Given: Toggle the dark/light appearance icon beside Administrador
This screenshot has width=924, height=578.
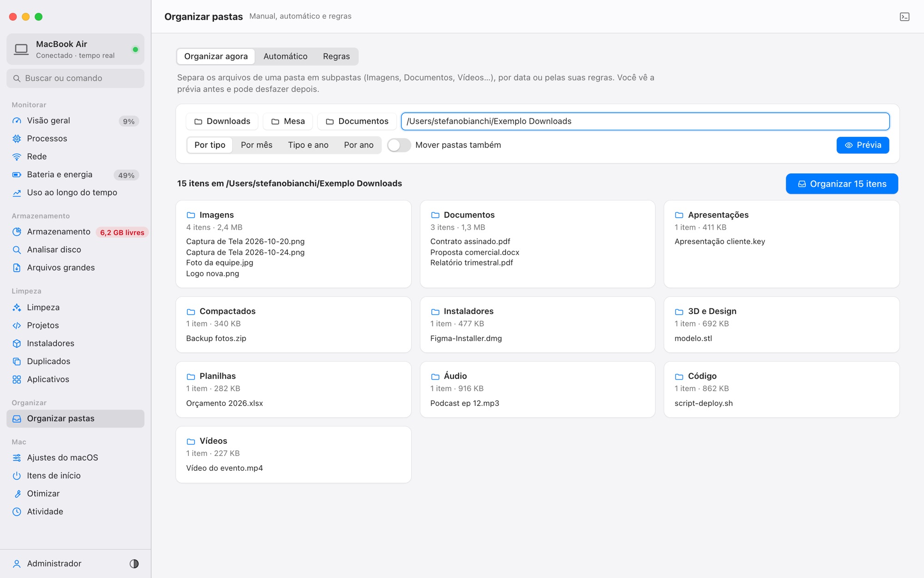Looking at the screenshot, I should pyautogui.click(x=134, y=563).
